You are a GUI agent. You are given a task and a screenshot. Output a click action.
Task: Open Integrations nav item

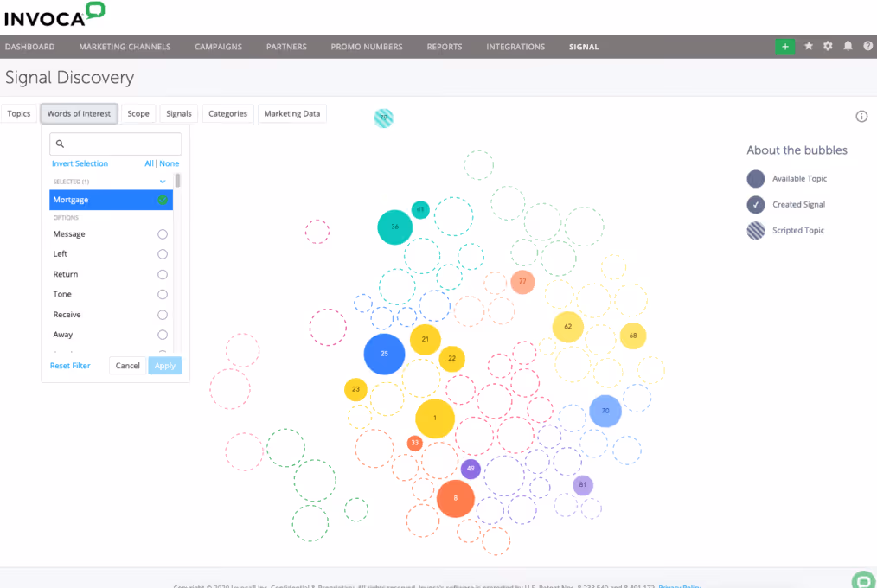[x=515, y=47]
